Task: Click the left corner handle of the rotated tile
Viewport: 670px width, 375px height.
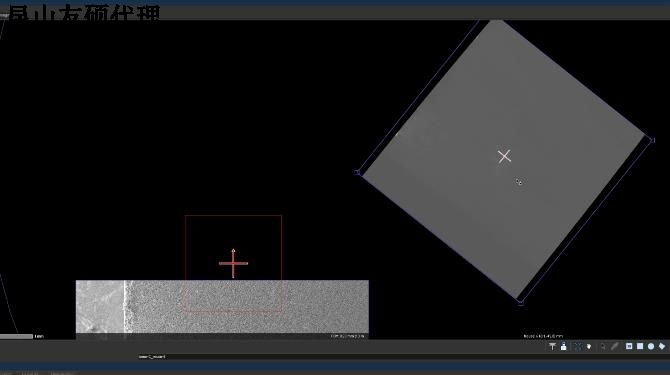Action: (x=357, y=173)
